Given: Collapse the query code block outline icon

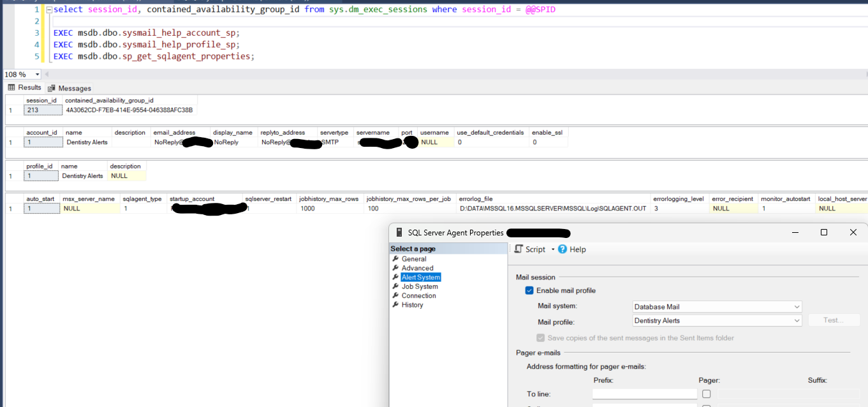Looking at the screenshot, I should tap(48, 10).
